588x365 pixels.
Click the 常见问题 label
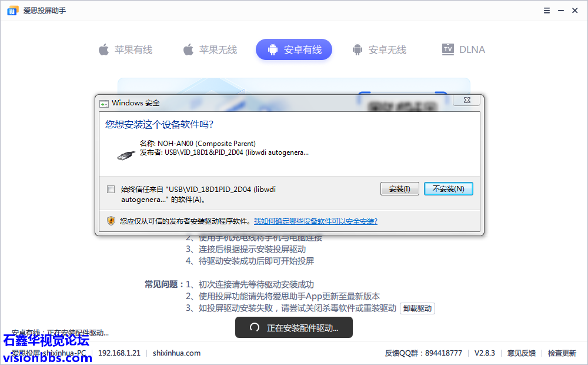(x=165, y=284)
